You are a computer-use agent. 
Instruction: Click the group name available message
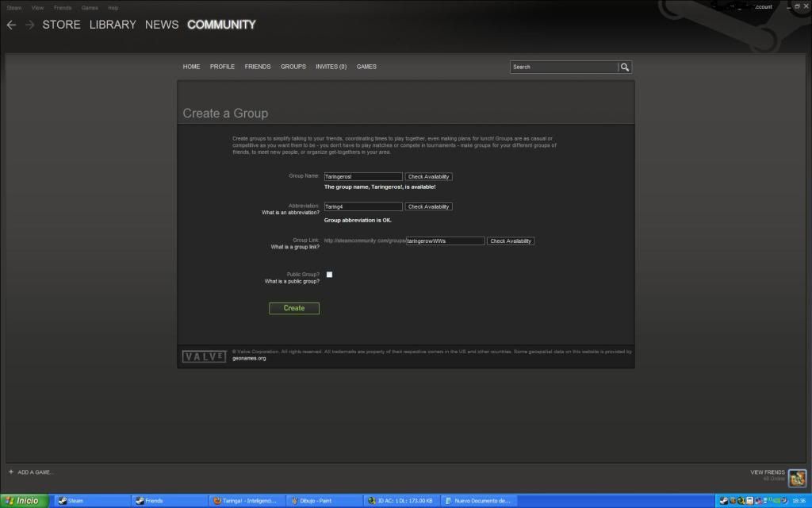point(380,187)
